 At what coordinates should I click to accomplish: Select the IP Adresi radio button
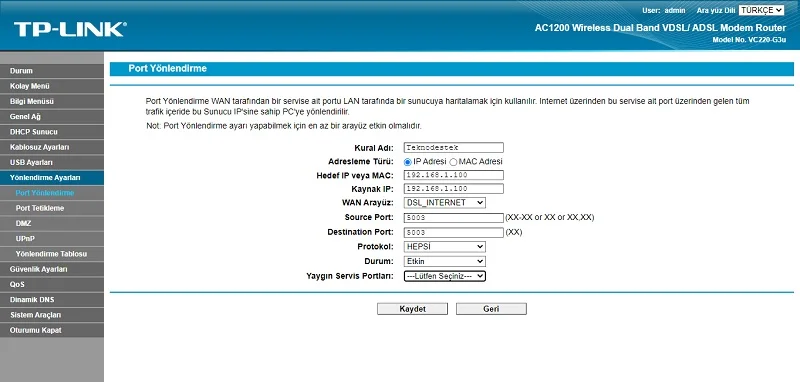coord(408,162)
